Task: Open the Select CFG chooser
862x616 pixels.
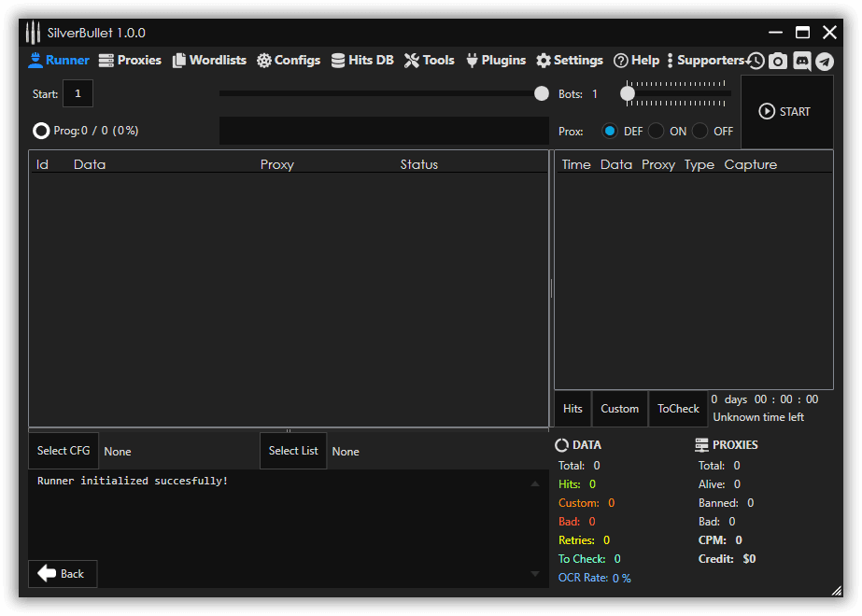Action: click(63, 451)
